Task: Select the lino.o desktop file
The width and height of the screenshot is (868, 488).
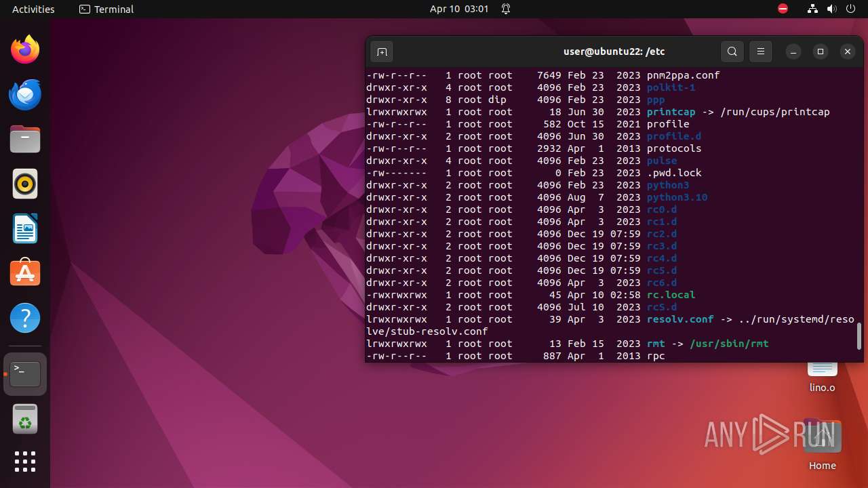Action: pyautogui.click(x=822, y=376)
